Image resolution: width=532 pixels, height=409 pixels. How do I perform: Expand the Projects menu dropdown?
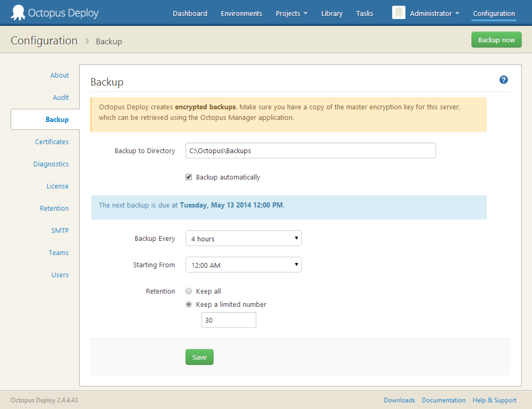[x=291, y=13]
